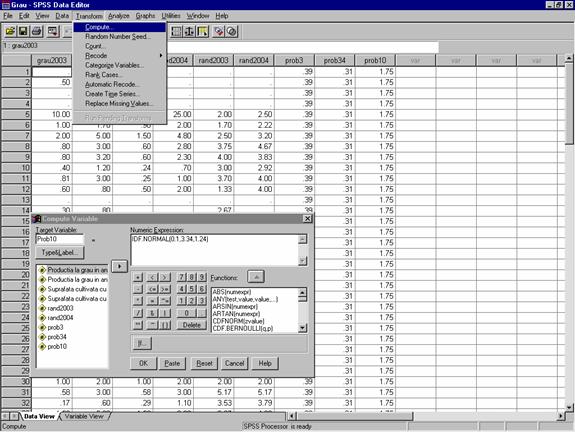Click the Open File toolbar icon
575x432 pixels.
(x=10, y=32)
